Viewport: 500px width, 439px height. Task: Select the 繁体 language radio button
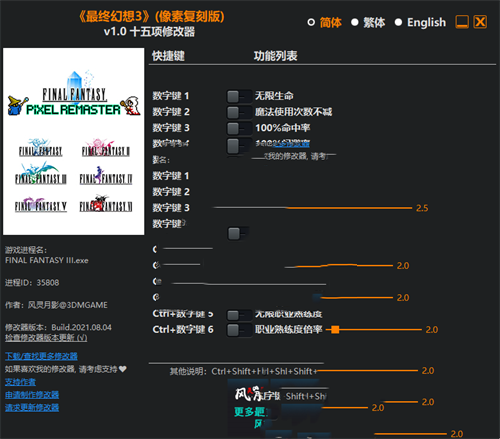(355, 22)
